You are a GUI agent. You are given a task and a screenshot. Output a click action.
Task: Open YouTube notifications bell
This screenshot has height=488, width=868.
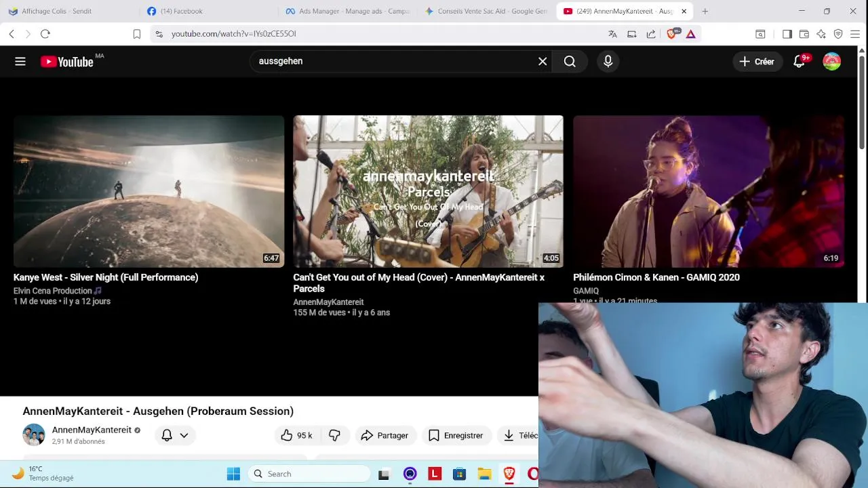point(799,62)
